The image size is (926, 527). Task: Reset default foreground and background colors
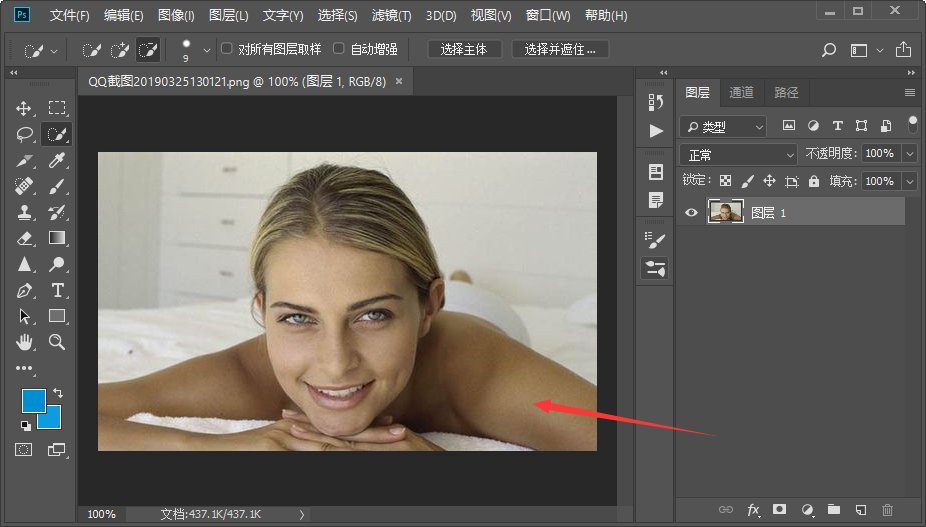[25, 425]
